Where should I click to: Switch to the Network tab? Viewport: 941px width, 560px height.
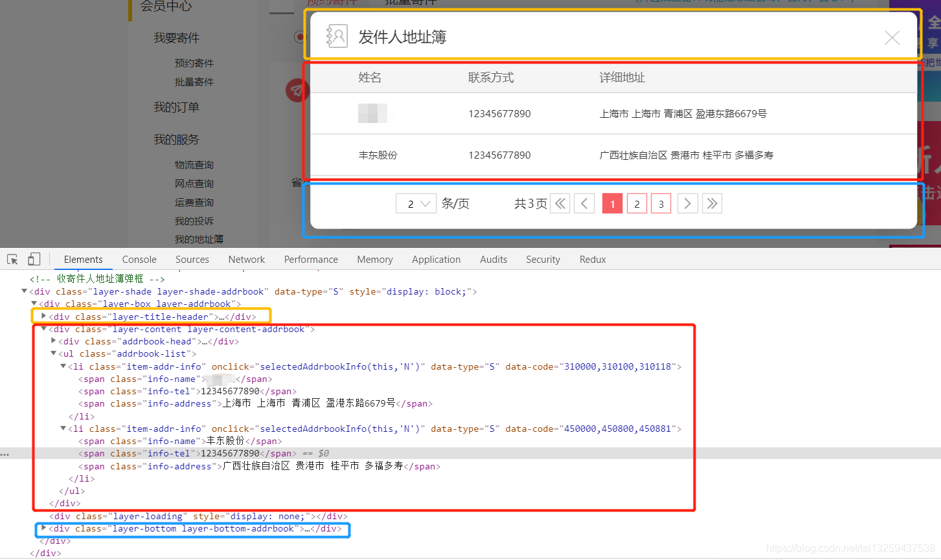(247, 260)
